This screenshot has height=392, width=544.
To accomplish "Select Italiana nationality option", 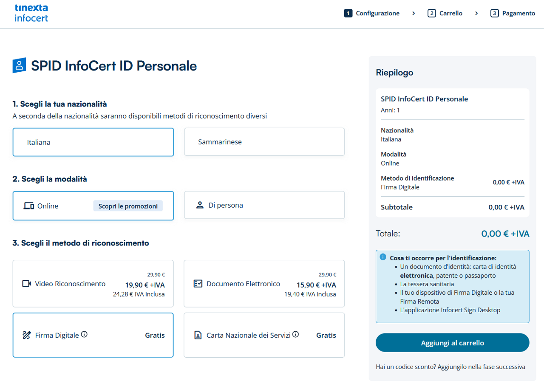I will click(93, 142).
